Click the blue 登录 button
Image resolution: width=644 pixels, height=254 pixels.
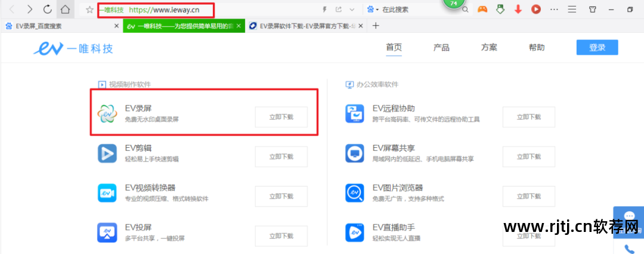coord(597,48)
